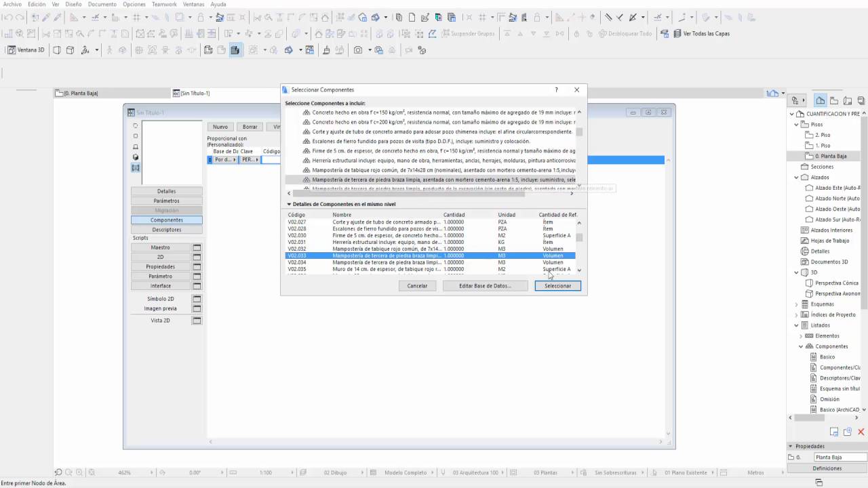Open the Detalles panel button
This screenshot has height=488, width=868.
point(167,191)
